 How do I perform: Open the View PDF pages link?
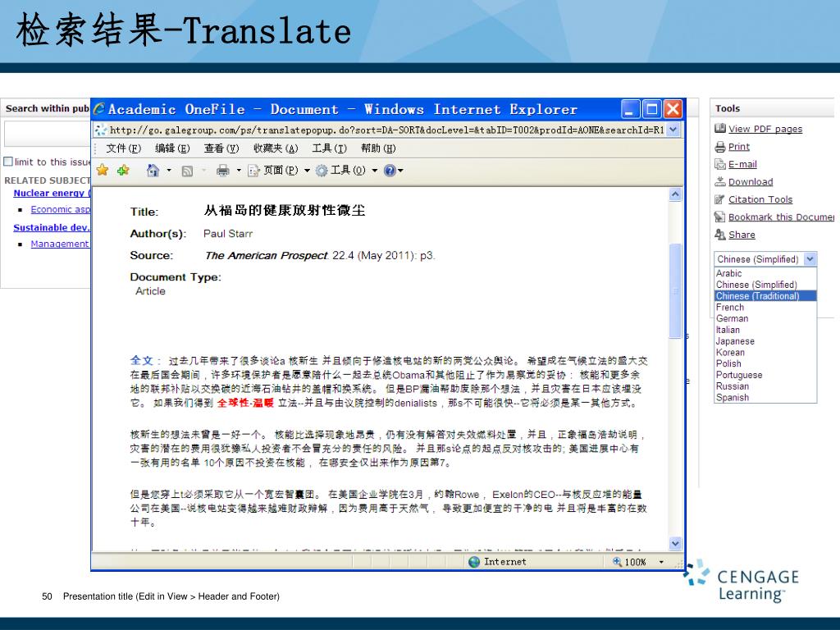tap(765, 129)
